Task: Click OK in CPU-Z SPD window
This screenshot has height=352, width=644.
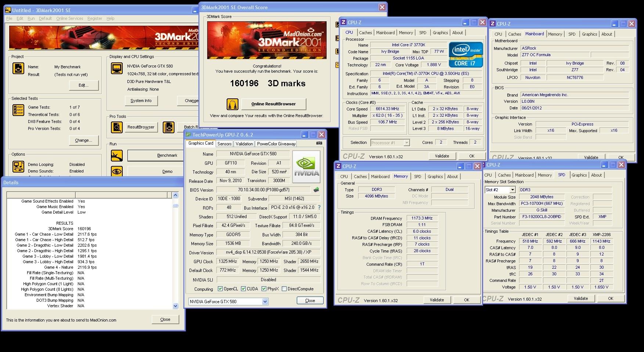Action: (x=611, y=298)
